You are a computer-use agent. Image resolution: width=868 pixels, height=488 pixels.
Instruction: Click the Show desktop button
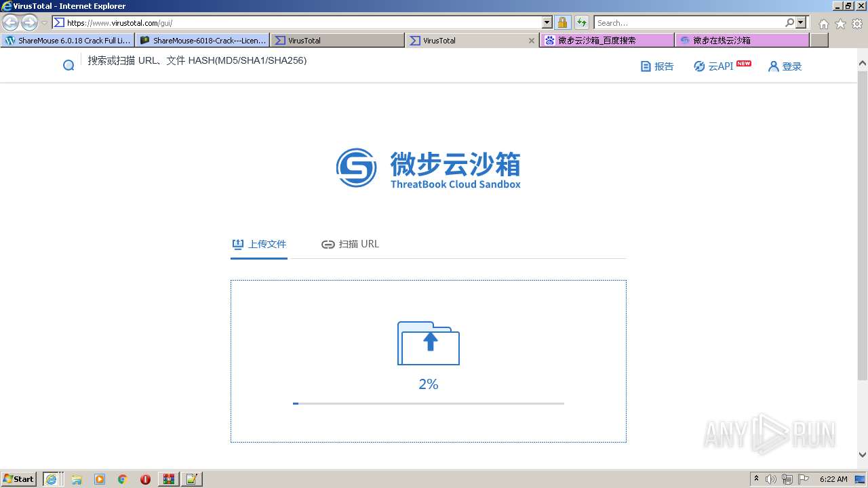(861, 479)
